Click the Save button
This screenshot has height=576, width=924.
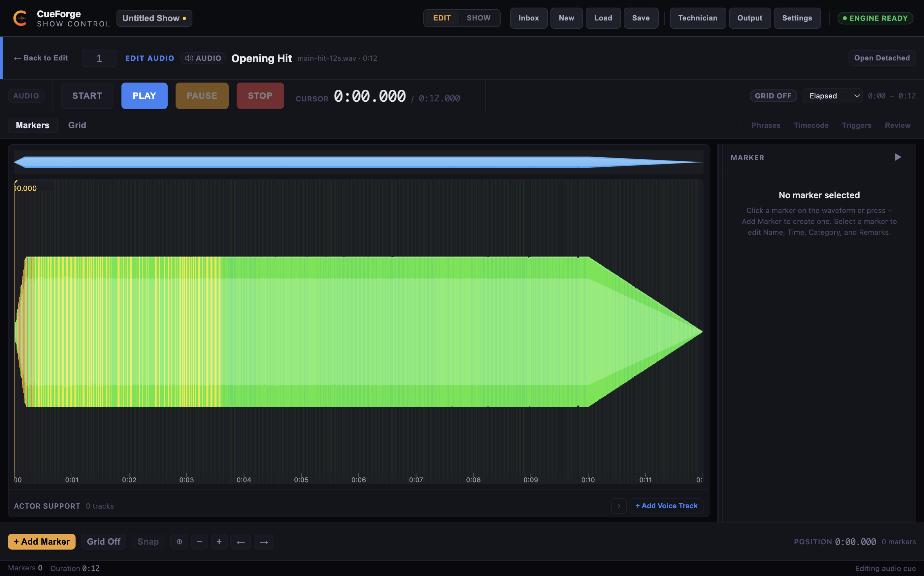641,18
